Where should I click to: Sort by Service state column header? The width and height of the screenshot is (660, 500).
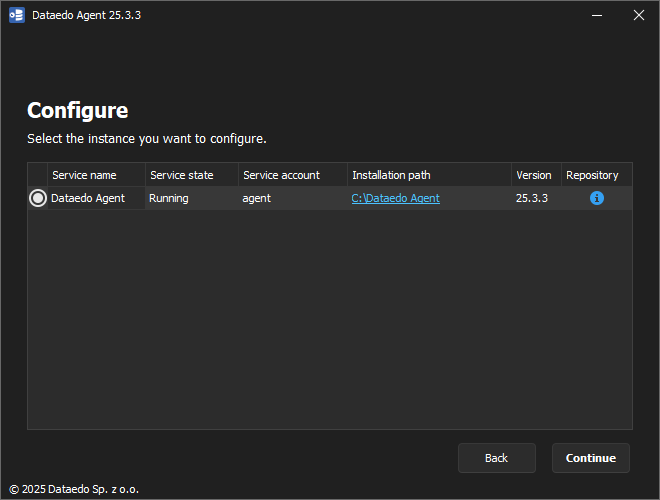coord(192,175)
